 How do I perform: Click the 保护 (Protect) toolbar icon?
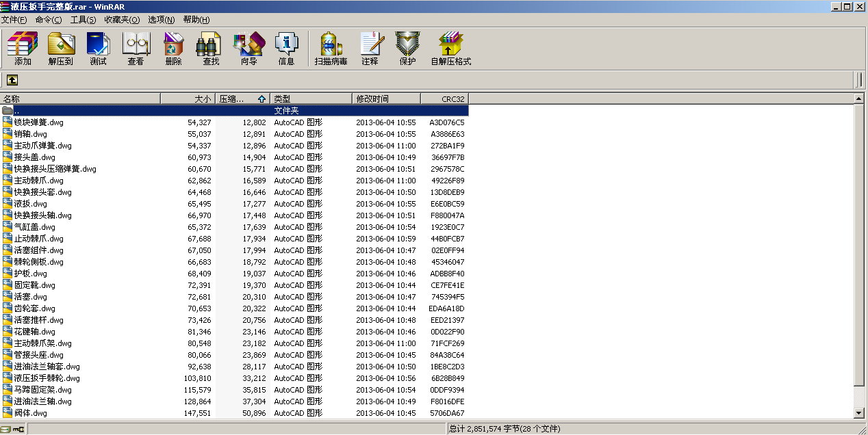[x=408, y=48]
